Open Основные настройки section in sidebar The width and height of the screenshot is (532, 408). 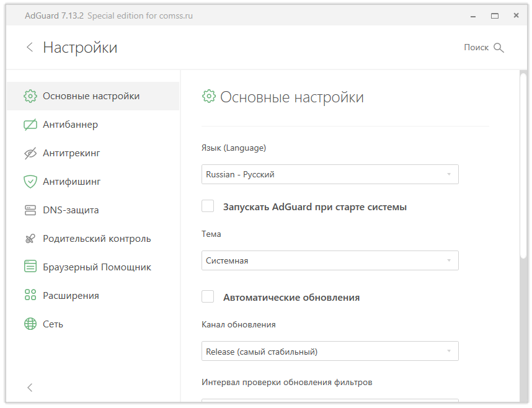click(93, 96)
